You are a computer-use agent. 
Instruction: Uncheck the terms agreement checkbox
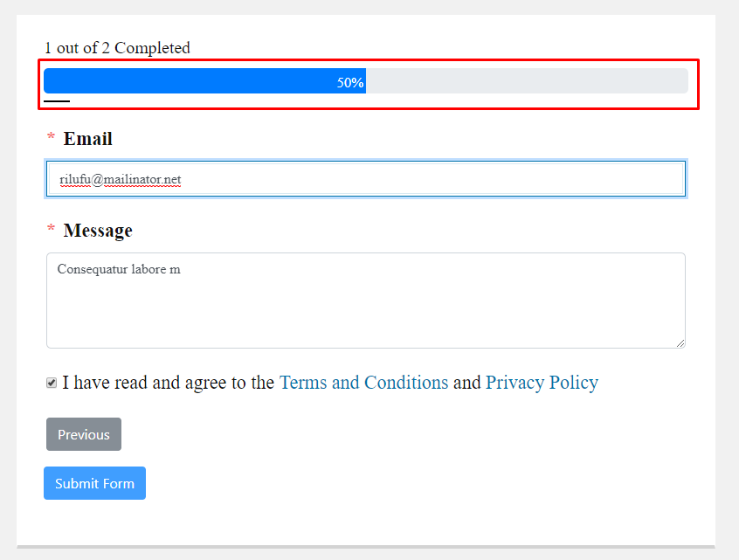click(52, 383)
